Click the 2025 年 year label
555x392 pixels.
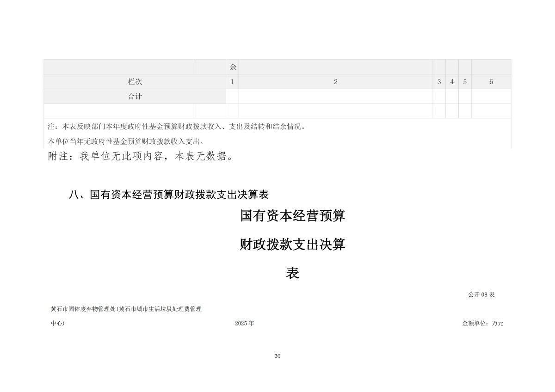point(245,323)
